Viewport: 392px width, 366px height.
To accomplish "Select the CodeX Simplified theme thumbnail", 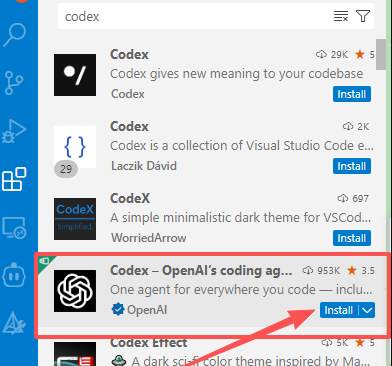I will coord(75,219).
